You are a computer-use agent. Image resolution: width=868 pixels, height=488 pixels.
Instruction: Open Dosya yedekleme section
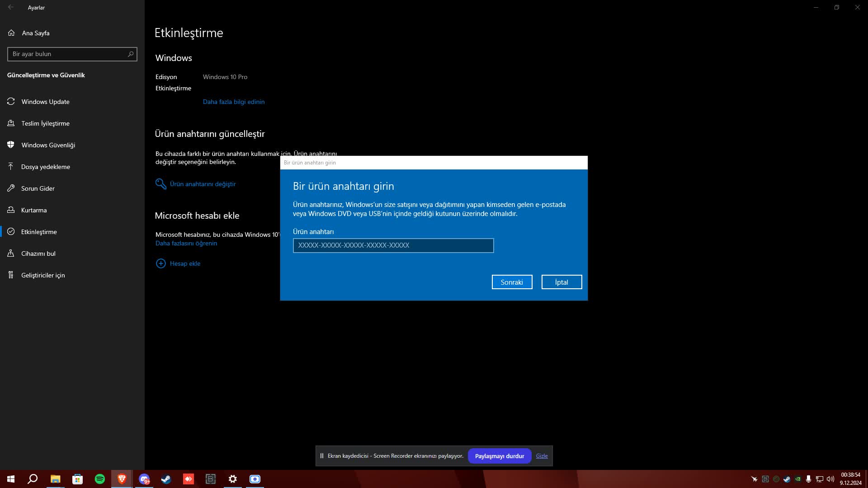coord(45,167)
